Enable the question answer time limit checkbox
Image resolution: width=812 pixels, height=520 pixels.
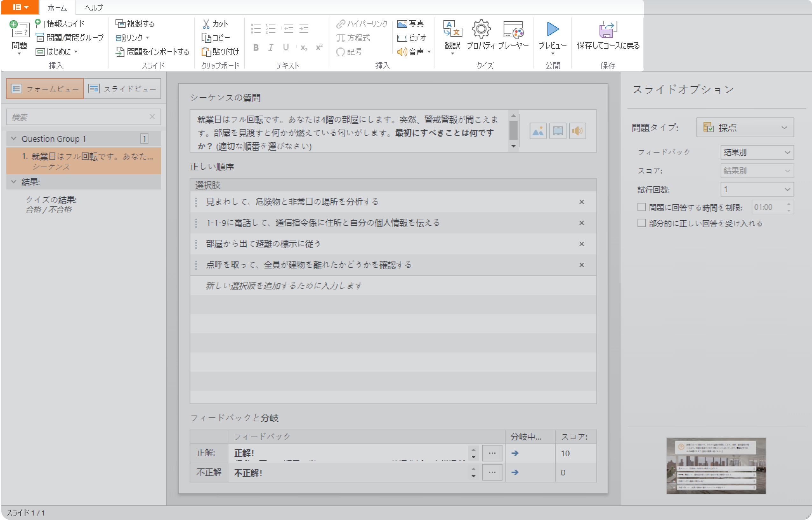point(642,207)
